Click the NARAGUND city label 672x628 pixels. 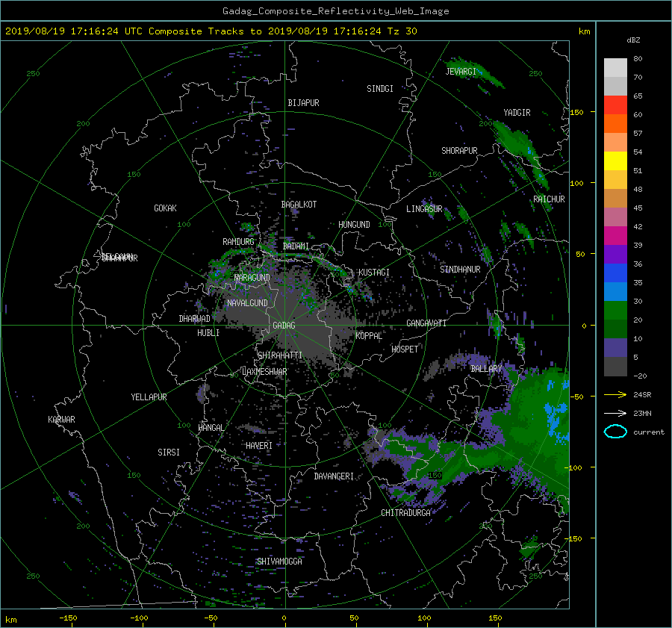click(x=252, y=277)
